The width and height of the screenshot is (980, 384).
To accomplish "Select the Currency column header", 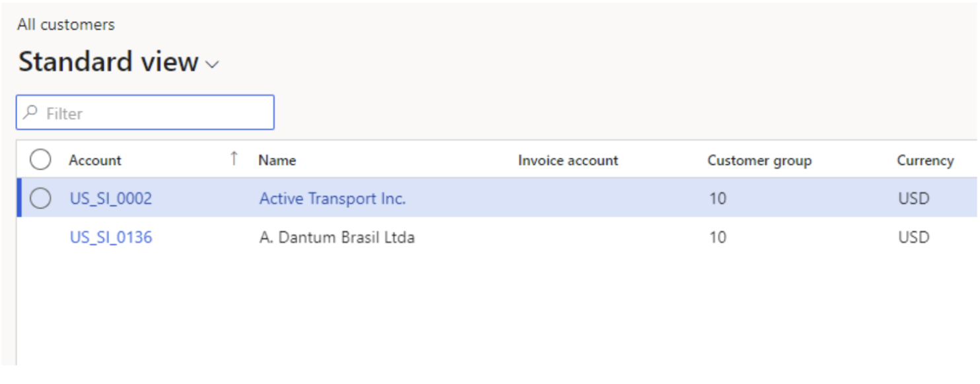I will tap(925, 160).
